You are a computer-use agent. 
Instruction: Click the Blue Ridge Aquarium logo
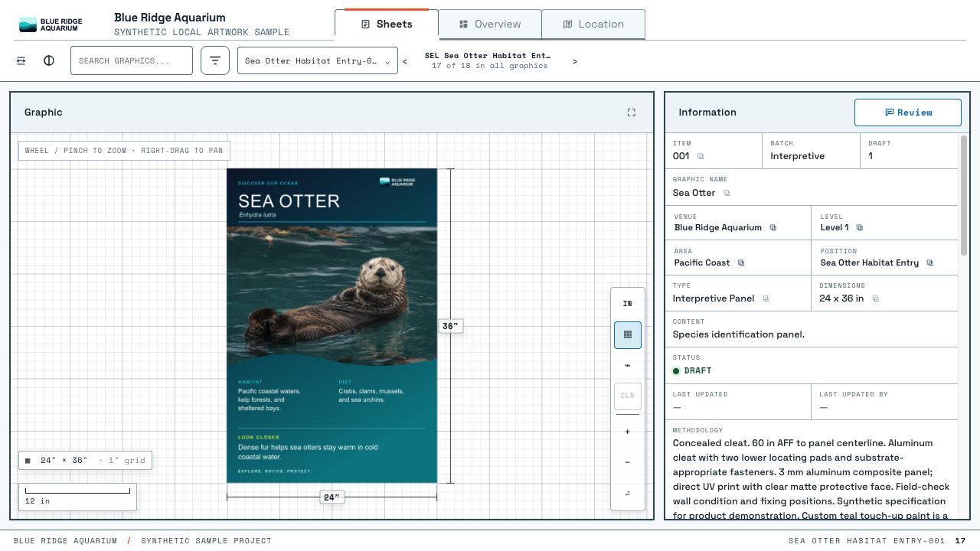[51, 24]
